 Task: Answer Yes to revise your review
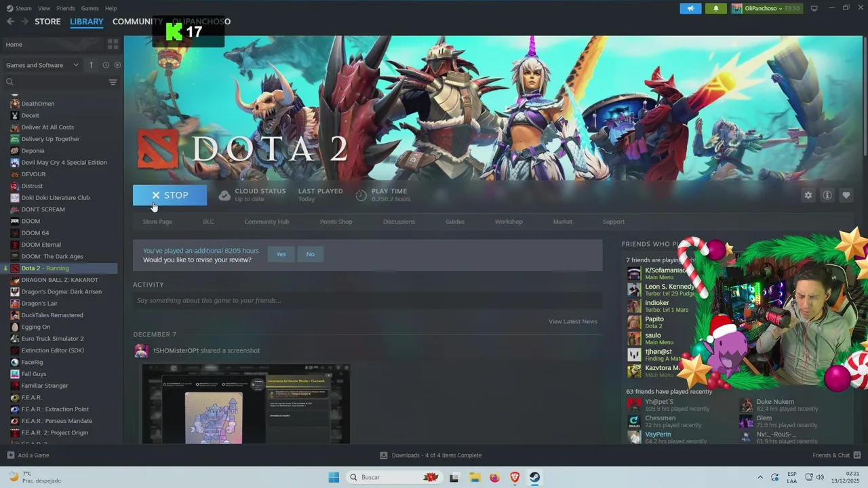pyautogui.click(x=281, y=254)
